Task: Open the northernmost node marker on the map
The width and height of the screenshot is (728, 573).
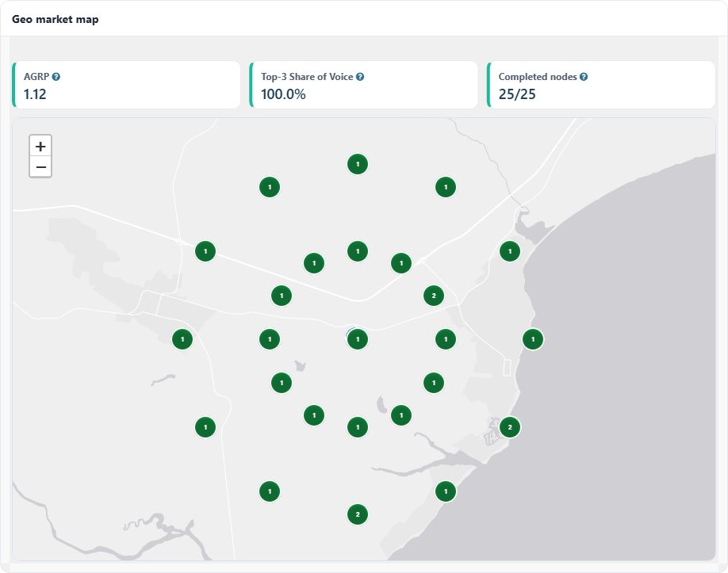Action: [x=358, y=164]
